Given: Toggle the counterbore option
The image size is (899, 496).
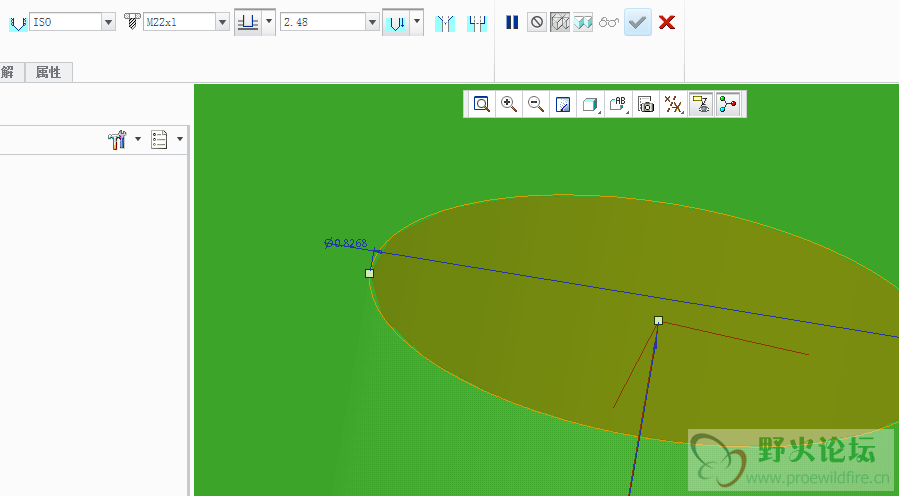Looking at the screenshot, I should tap(477, 23).
